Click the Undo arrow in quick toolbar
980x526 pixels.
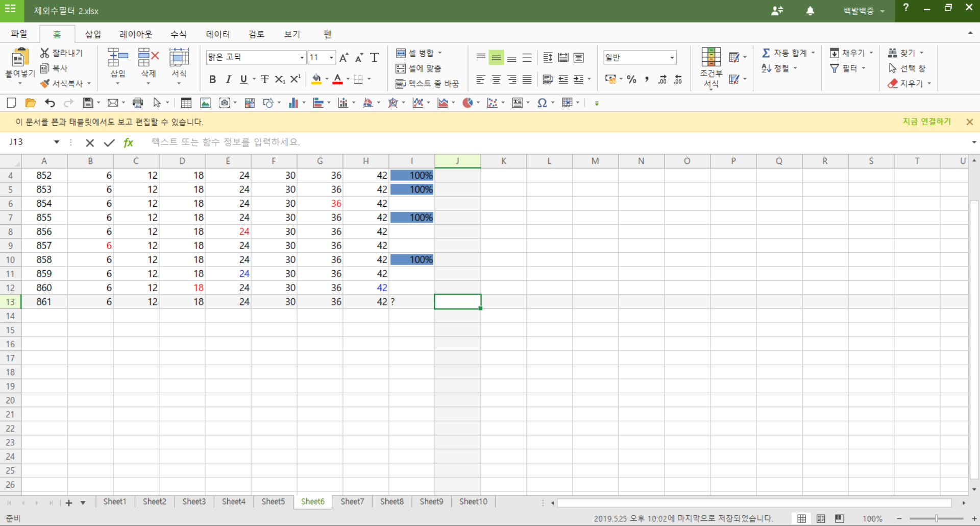coord(50,103)
